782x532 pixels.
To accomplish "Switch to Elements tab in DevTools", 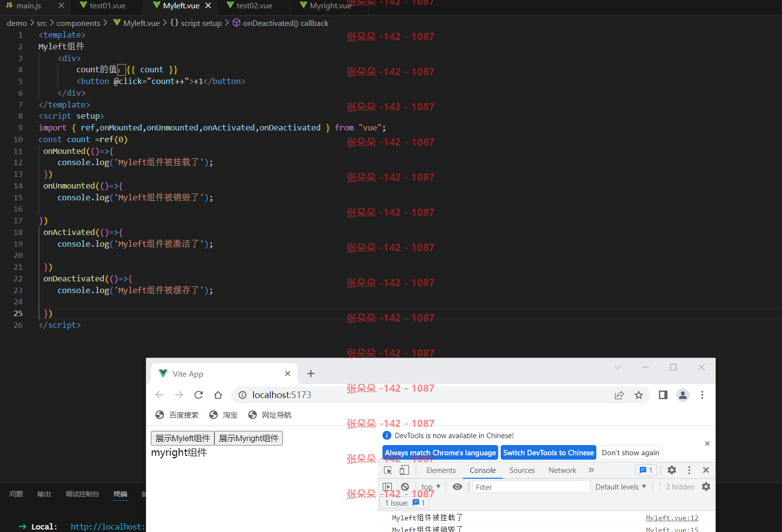I will click(x=441, y=470).
